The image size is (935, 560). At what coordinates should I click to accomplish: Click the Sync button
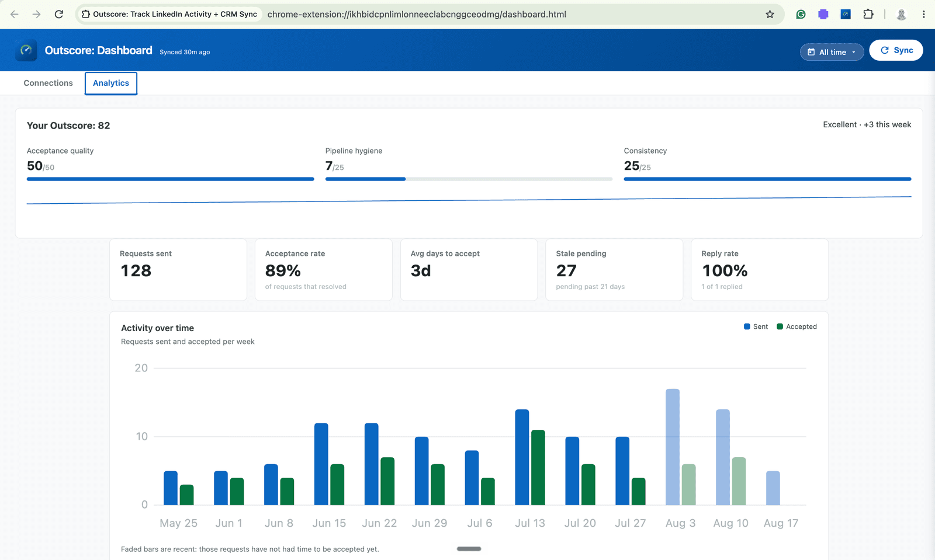tap(896, 50)
